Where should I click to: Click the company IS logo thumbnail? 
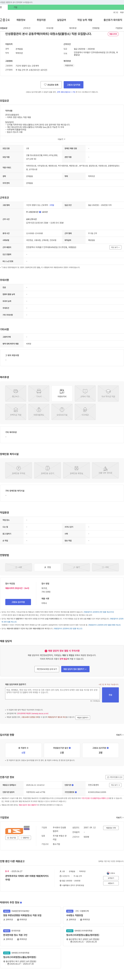pyautogui.click(x=17, y=830)
